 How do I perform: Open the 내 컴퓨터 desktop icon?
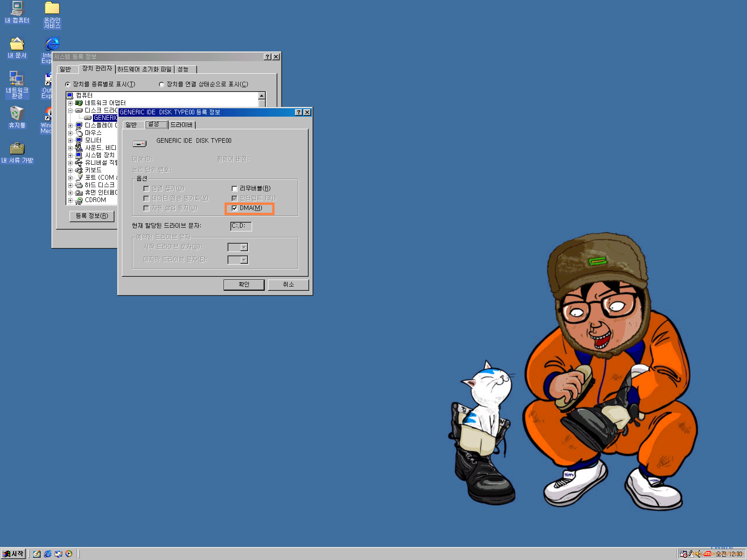pos(17,13)
